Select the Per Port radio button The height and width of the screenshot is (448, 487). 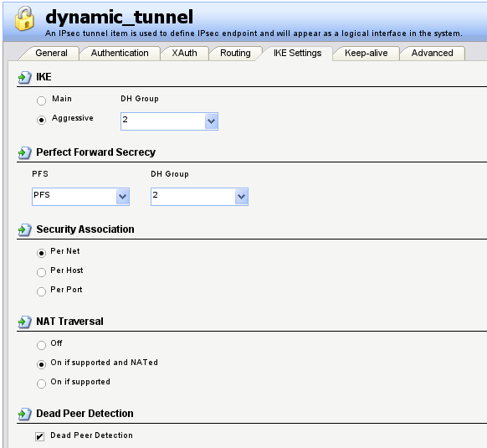coord(41,291)
